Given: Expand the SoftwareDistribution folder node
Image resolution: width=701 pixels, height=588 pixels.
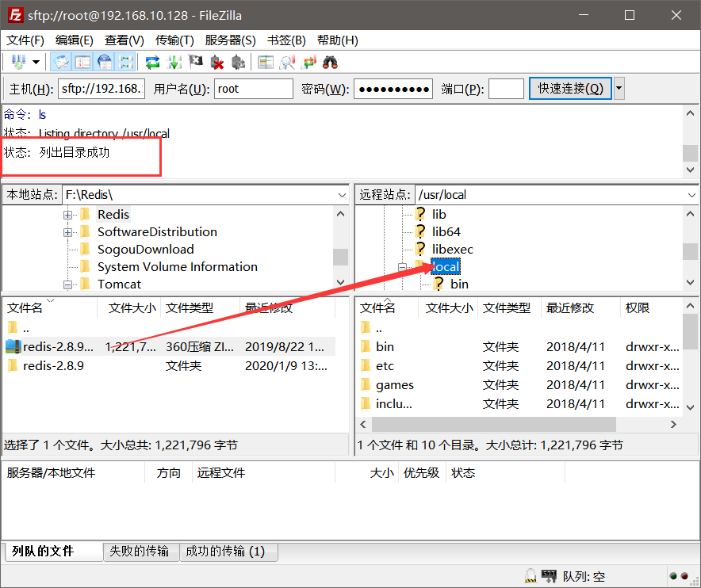Looking at the screenshot, I should [x=67, y=232].
